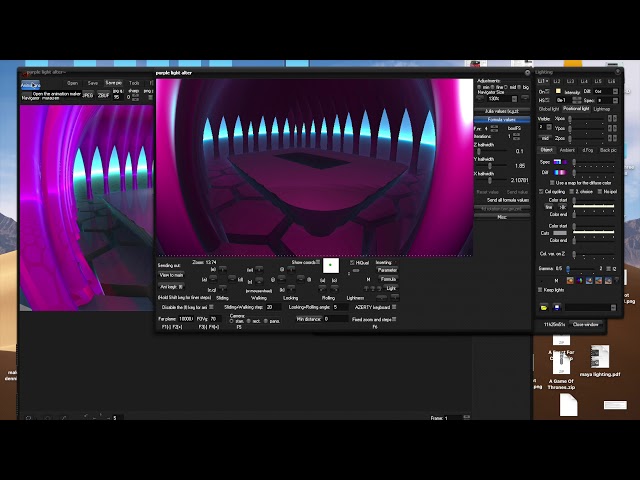Apply the fifth lighting preset icon
Image resolution: width=640 pixels, height=480 pixels.
[x=608, y=280]
